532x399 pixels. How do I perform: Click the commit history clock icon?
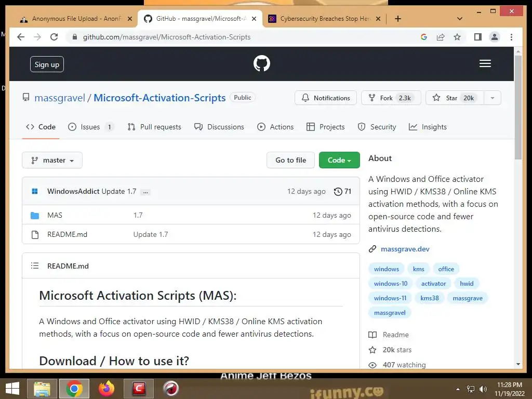pyautogui.click(x=338, y=191)
